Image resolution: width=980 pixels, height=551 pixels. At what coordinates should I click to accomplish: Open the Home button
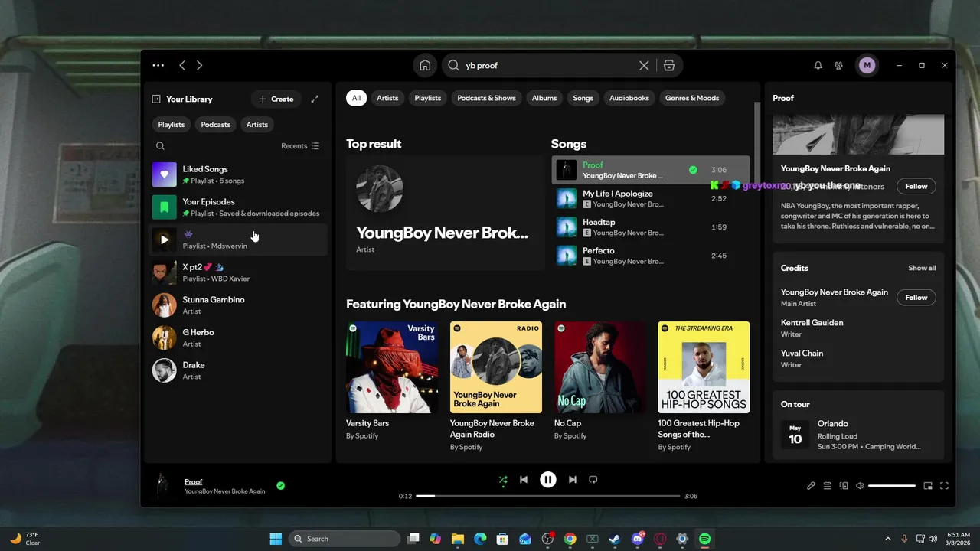[x=425, y=66]
